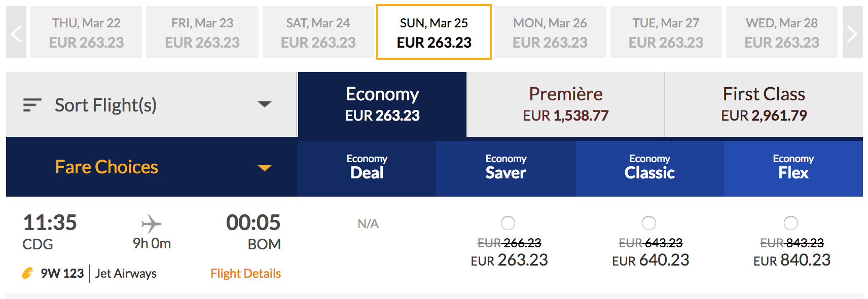Open the Fare Choices panel label
868x299 pixels.
tap(106, 167)
